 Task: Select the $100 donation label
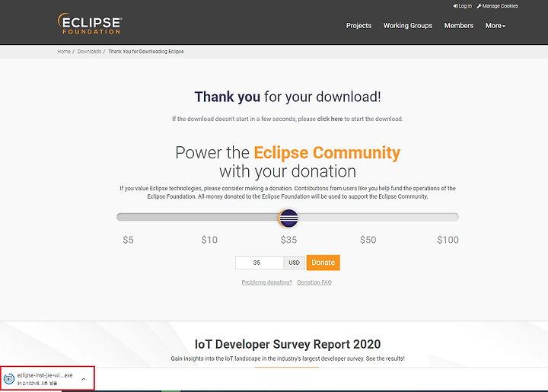pos(448,240)
